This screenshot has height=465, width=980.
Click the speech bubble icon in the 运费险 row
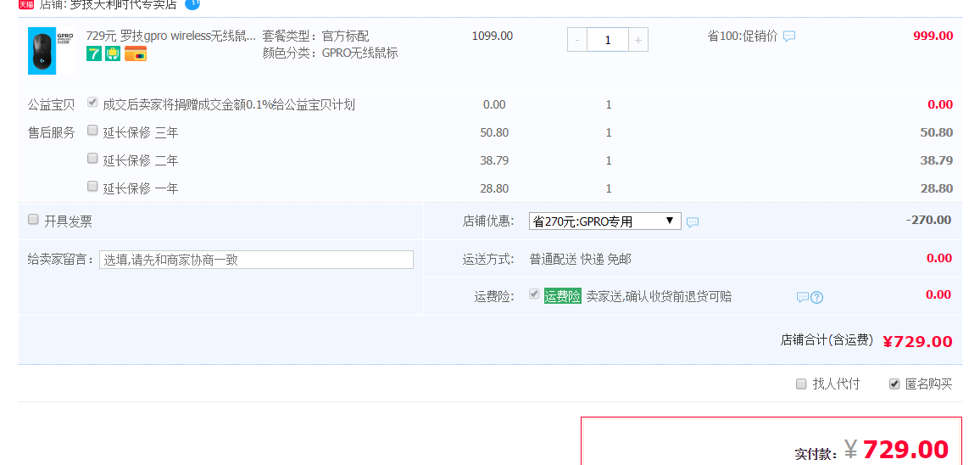(803, 297)
